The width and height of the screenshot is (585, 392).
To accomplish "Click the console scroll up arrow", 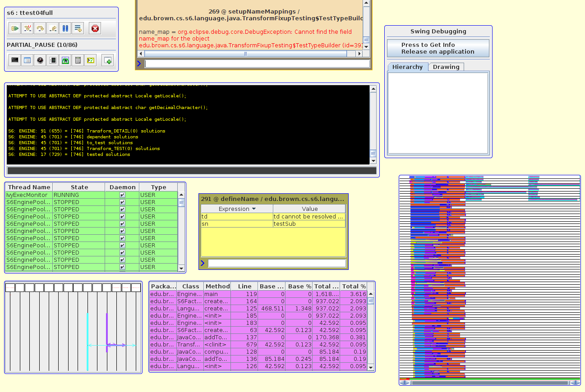I will pyautogui.click(x=373, y=89).
